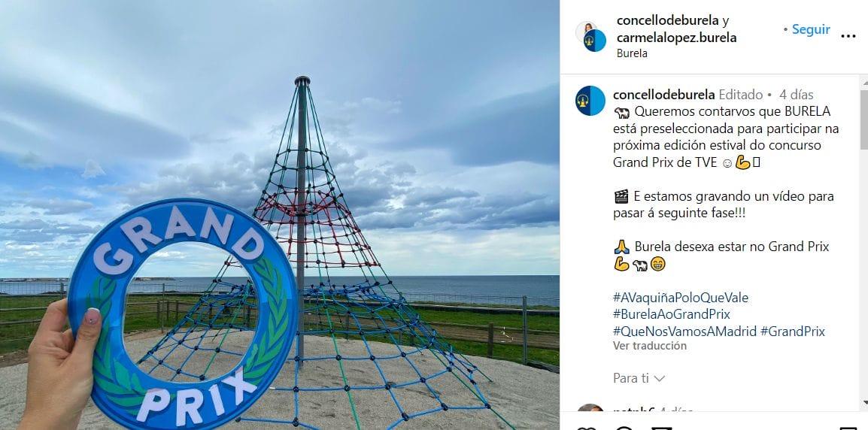
Task: Click the Grand Prix post photo
Action: [280, 215]
